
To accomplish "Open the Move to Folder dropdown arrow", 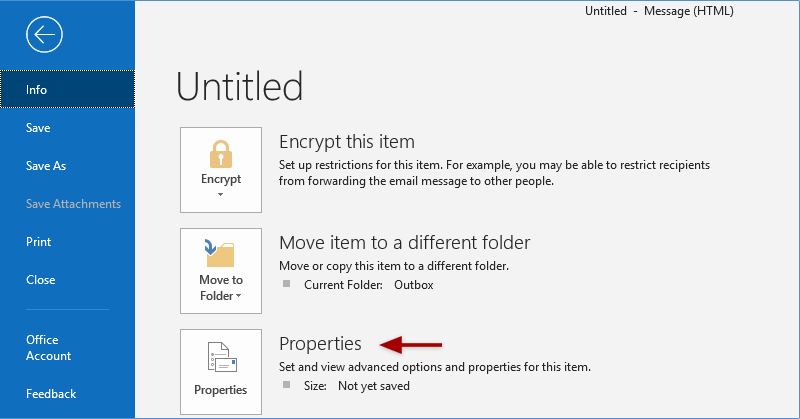I will point(239,296).
